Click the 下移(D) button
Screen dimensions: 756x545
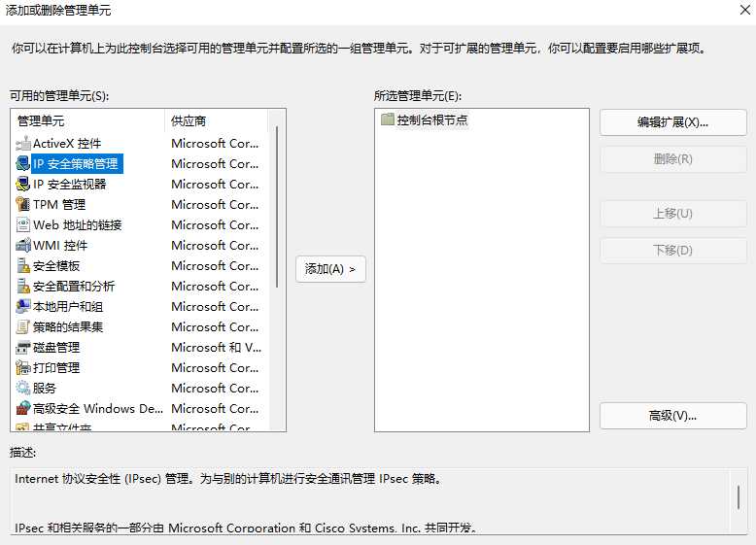pos(673,250)
